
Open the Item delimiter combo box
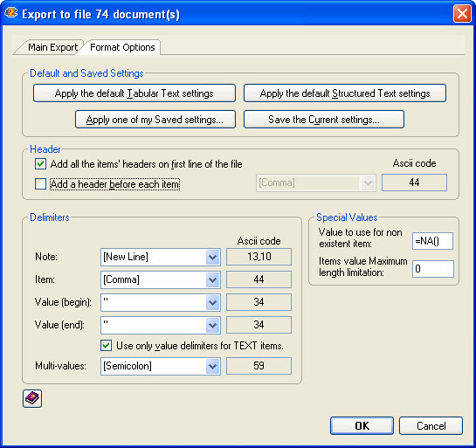[x=161, y=279]
